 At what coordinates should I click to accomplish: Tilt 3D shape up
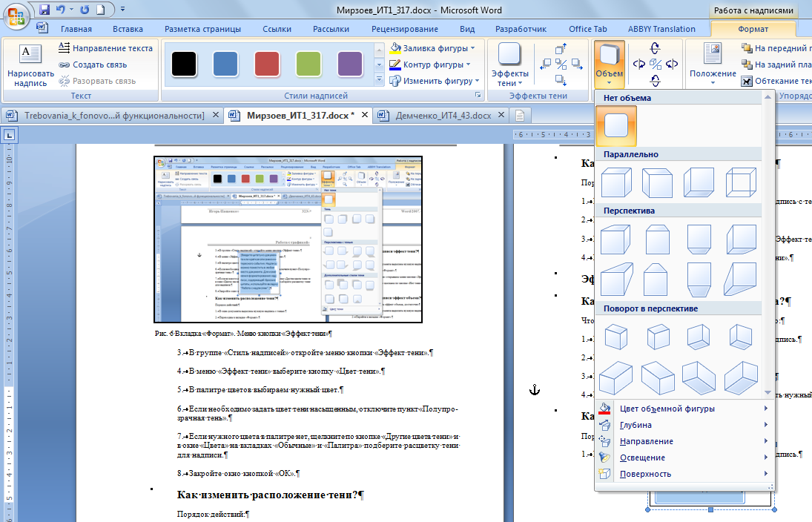tap(655, 48)
